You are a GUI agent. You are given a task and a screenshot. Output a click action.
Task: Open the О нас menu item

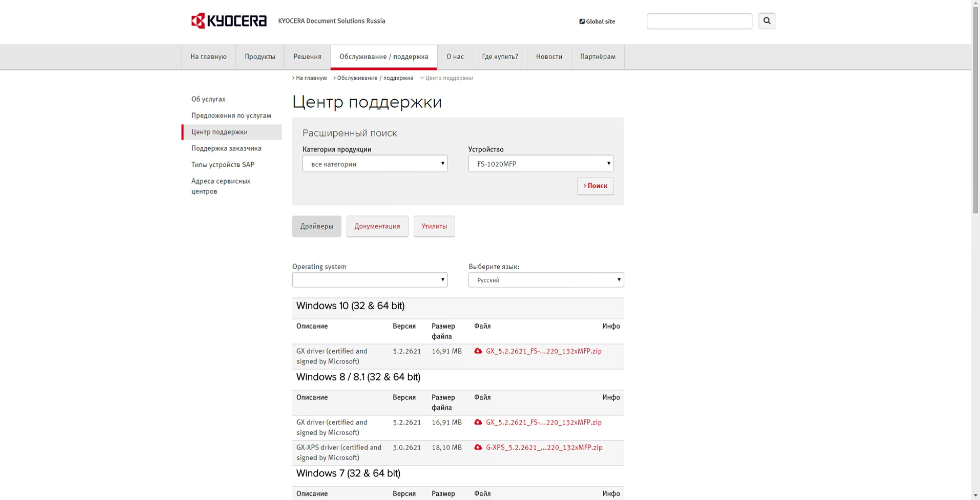pyautogui.click(x=455, y=57)
